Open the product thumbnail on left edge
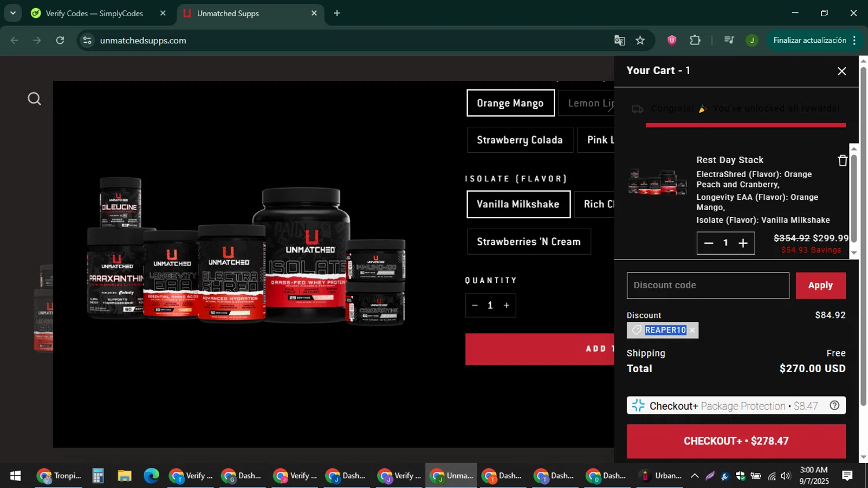868x488 pixels. click(x=44, y=308)
